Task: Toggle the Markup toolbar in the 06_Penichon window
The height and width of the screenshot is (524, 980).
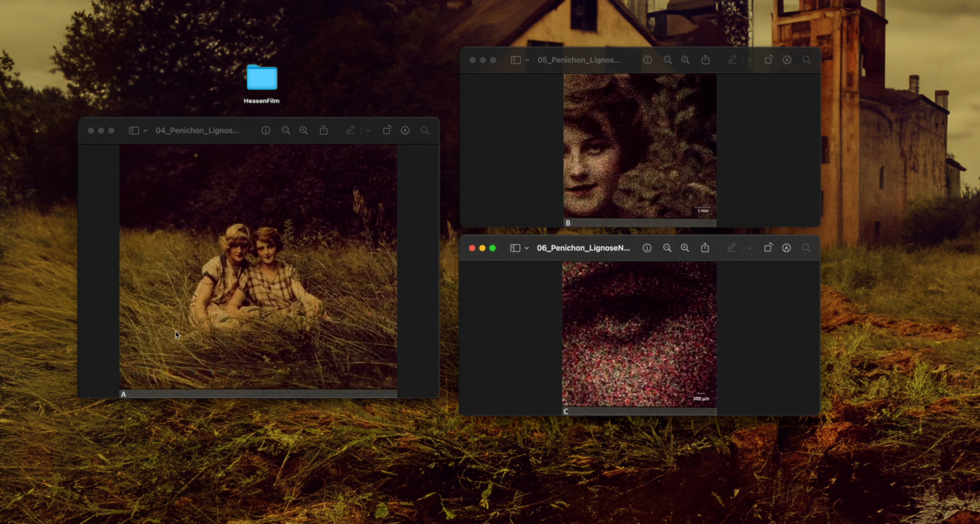Action: [x=786, y=248]
